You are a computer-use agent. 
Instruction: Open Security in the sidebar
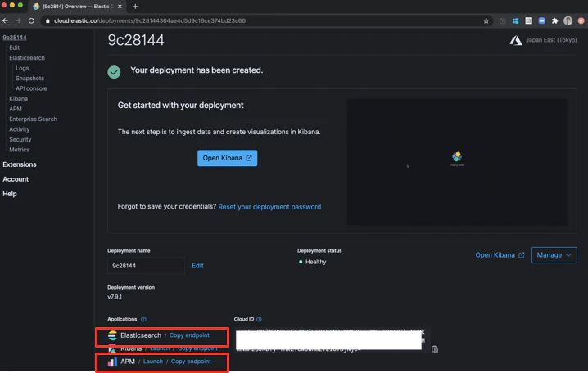point(20,139)
